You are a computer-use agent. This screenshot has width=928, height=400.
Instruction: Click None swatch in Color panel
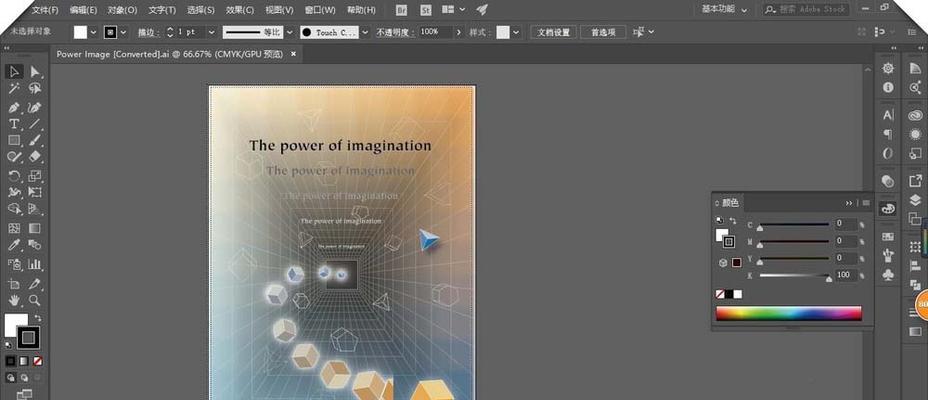(x=720, y=294)
